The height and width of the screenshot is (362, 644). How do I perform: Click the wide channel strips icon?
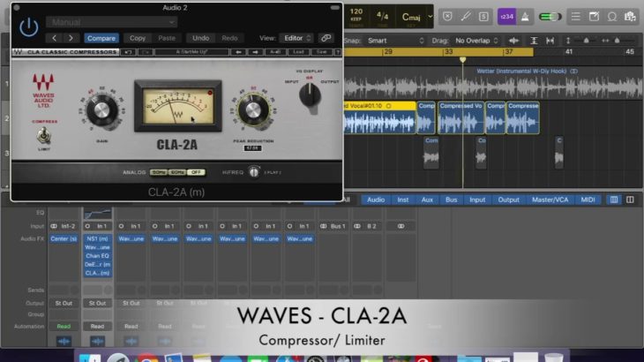pos(630,200)
